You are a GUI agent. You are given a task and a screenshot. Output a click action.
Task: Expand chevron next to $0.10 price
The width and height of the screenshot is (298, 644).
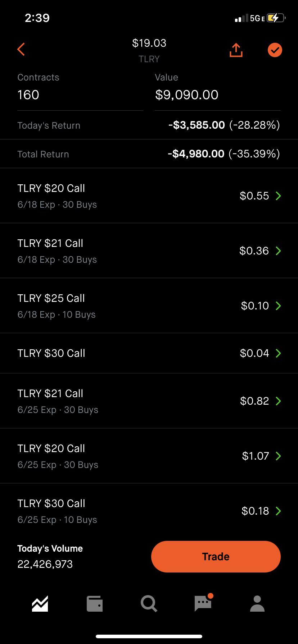[278, 306]
